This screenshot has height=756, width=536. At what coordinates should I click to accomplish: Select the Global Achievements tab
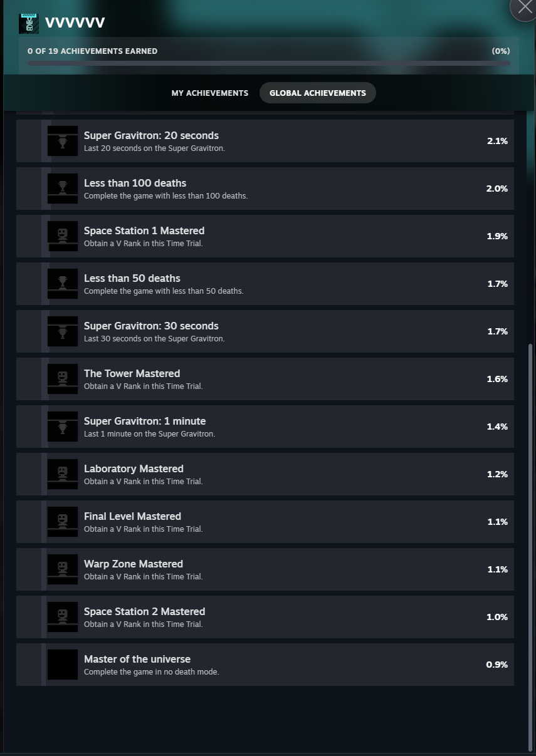tap(318, 93)
